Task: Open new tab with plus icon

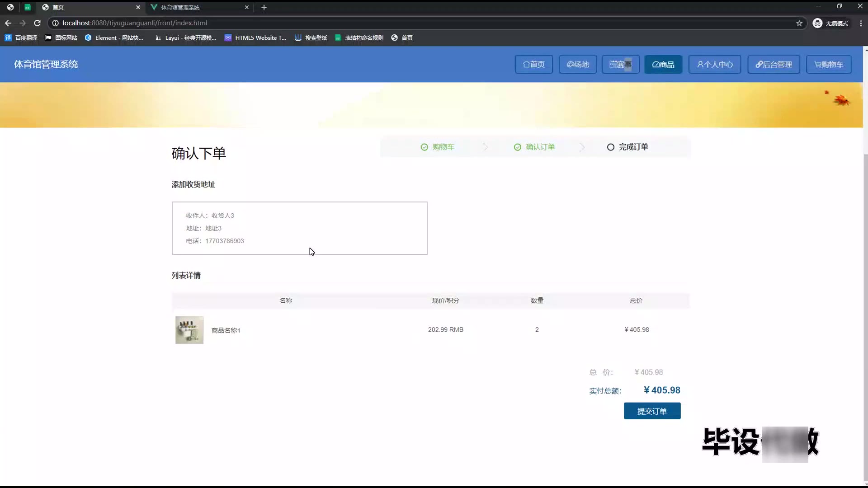Action: click(x=264, y=7)
